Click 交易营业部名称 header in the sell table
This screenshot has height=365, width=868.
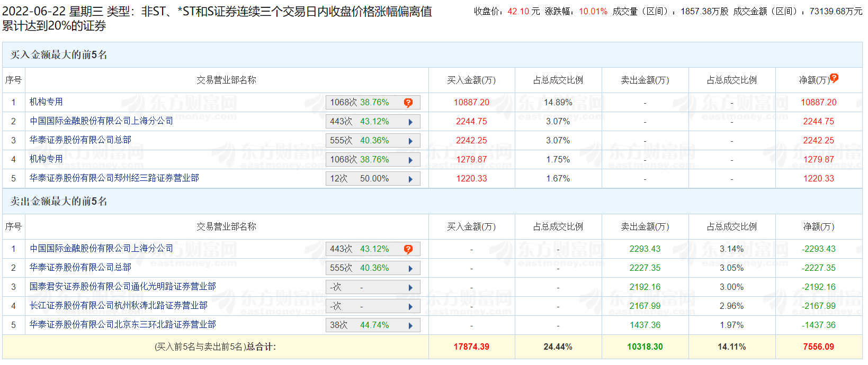(x=226, y=227)
